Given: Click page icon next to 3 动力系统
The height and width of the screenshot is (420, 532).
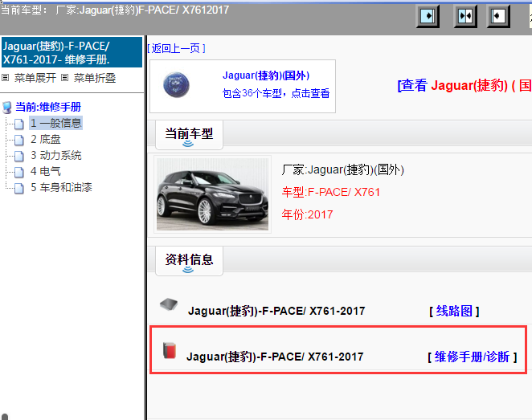Looking at the screenshot, I should pos(19,156).
